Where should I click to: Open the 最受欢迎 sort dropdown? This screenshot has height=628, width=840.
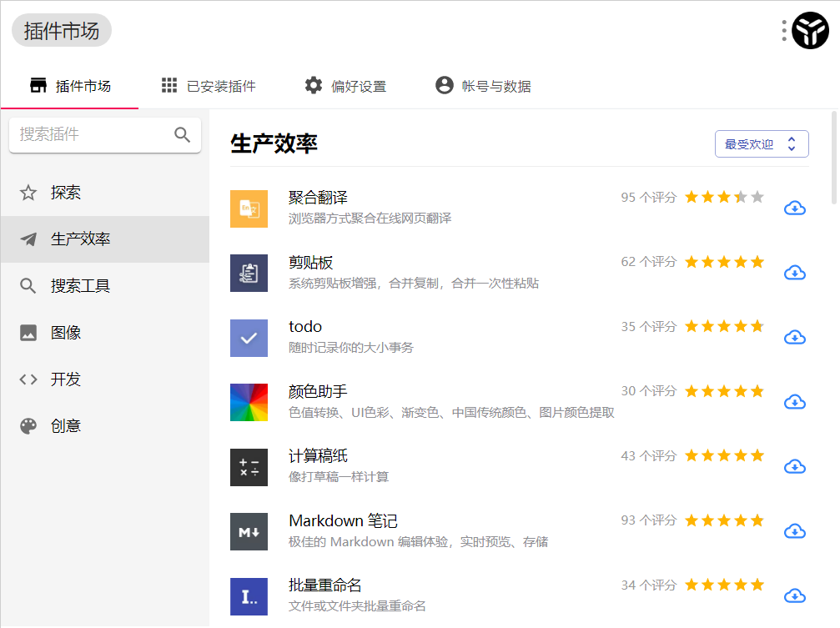761,144
